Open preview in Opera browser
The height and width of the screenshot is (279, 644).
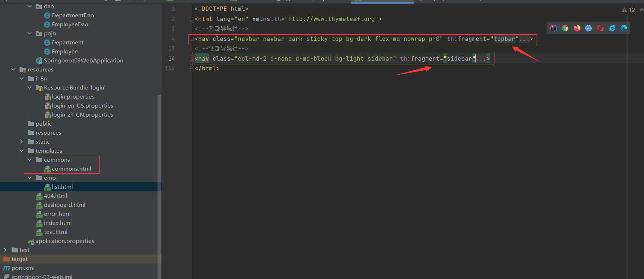(600, 28)
